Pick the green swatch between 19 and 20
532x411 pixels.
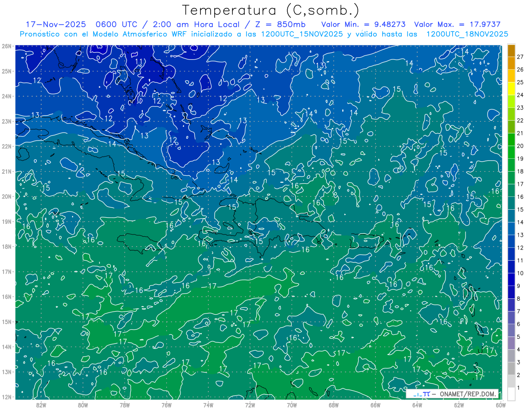pos(511,153)
